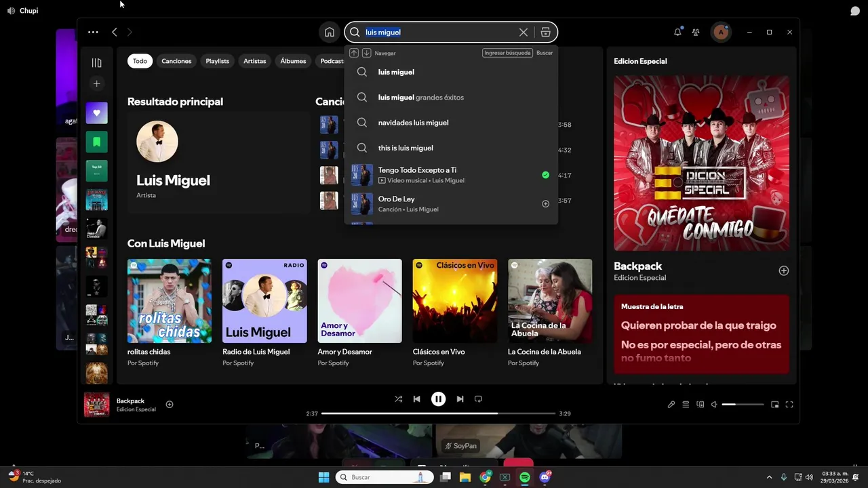
Task: Open Edicion Especial artist link under Backpack title
Action: [639, 278]
